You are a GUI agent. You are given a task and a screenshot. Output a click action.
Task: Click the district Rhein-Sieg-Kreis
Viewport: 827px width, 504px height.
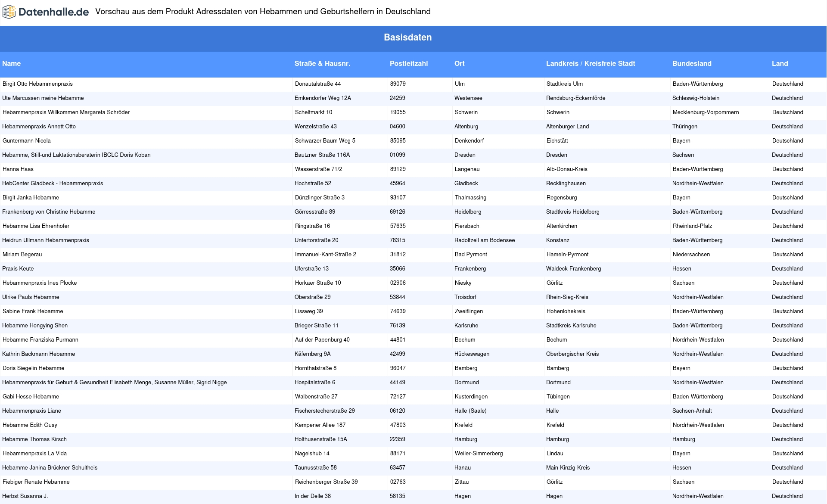coord(567,297)
